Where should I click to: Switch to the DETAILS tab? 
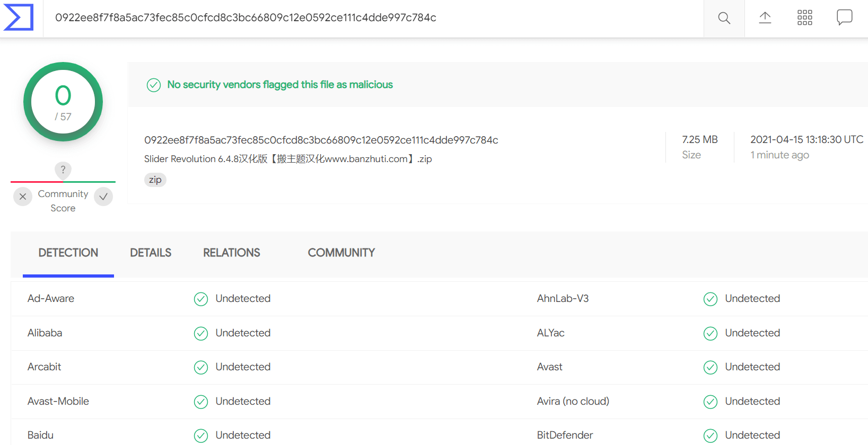[151, 253]
